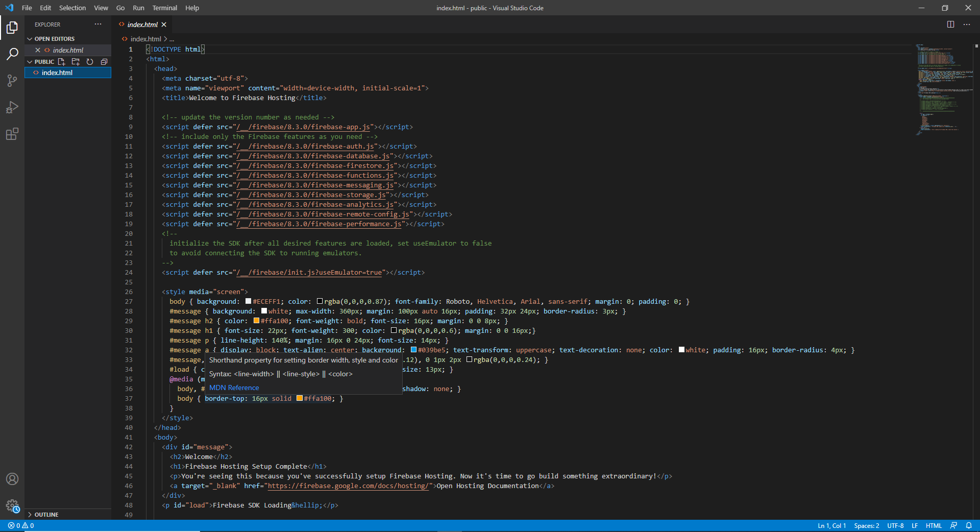This screenshot has width=980, height=532.
Task: Open the Manage gear icon
Action: [12, 505]
